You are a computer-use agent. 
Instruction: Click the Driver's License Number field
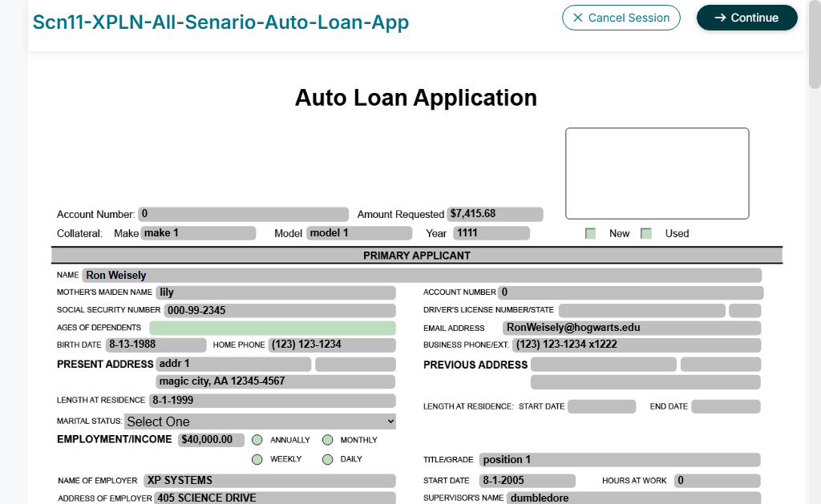click(642, 310)
